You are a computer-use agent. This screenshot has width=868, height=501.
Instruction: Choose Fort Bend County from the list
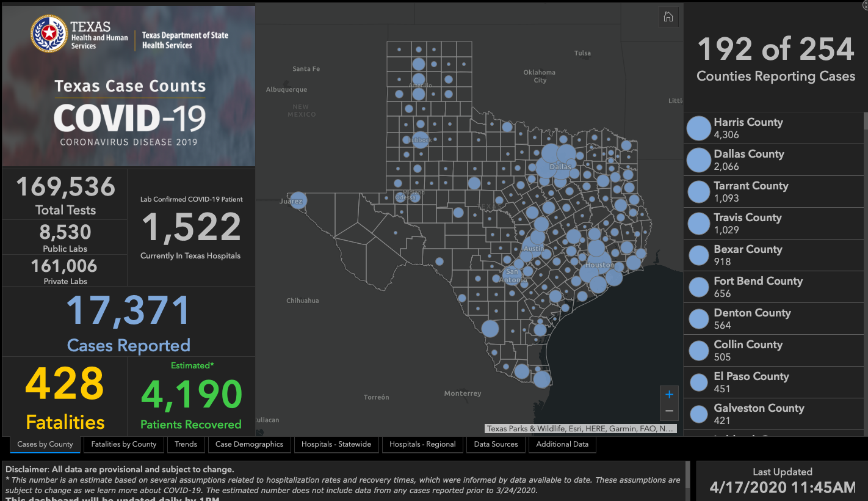point(758,287)
